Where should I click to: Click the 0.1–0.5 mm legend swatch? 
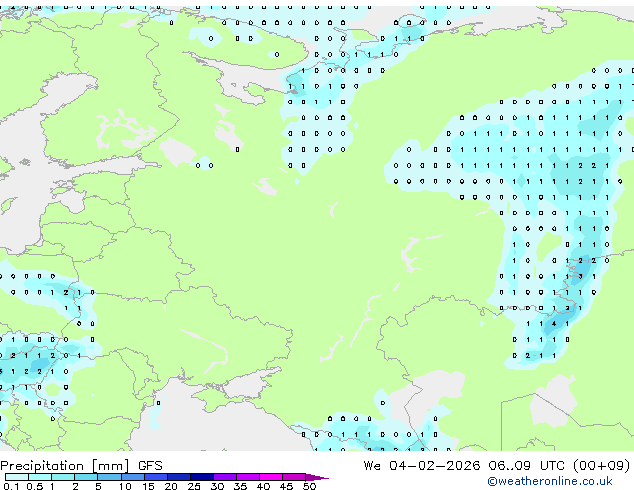(17, 477)
